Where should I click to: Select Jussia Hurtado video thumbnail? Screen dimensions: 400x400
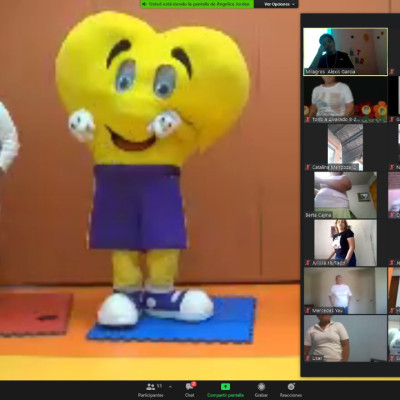pos(345,243)
